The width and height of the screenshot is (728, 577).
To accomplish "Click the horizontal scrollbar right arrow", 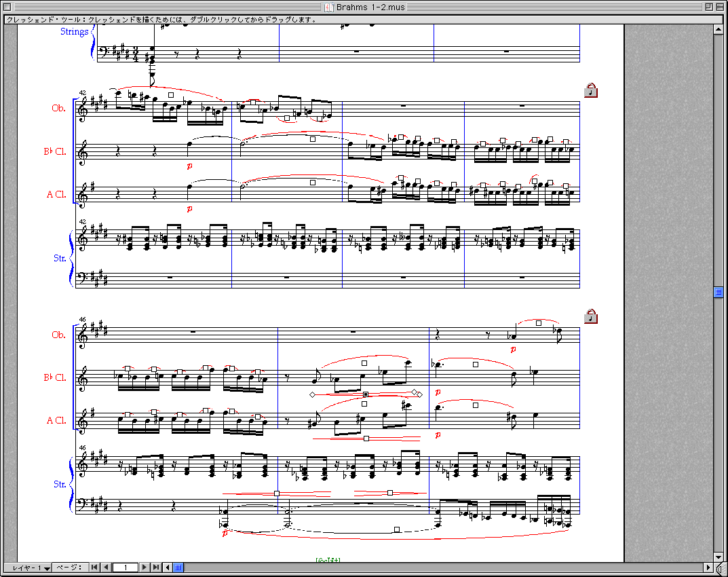I will (708, 567).
